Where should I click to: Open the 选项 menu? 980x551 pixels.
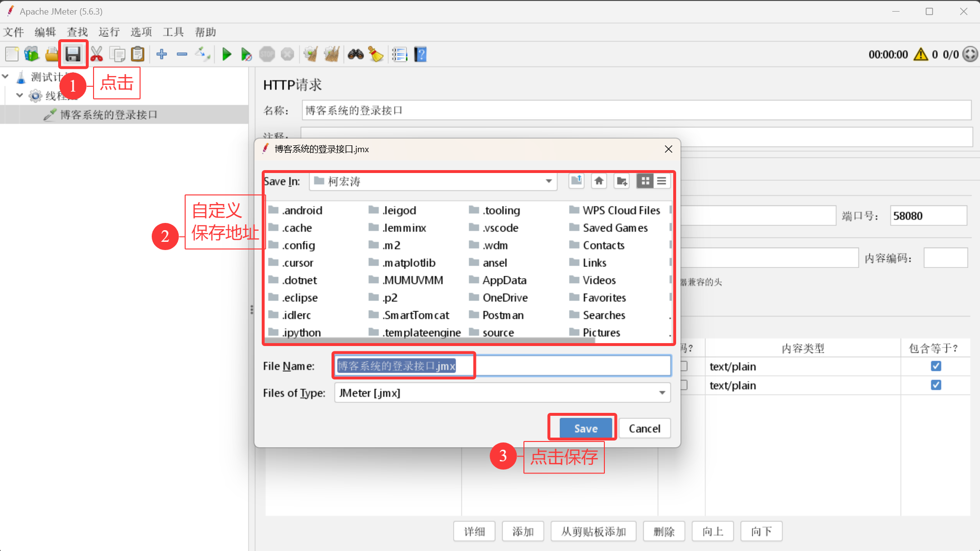141,32
